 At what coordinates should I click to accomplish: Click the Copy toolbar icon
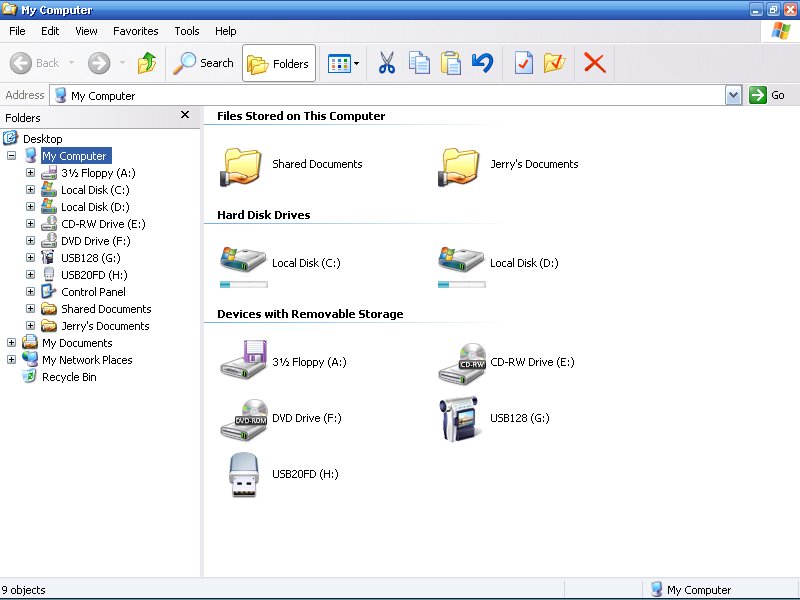tap(419, 63)
